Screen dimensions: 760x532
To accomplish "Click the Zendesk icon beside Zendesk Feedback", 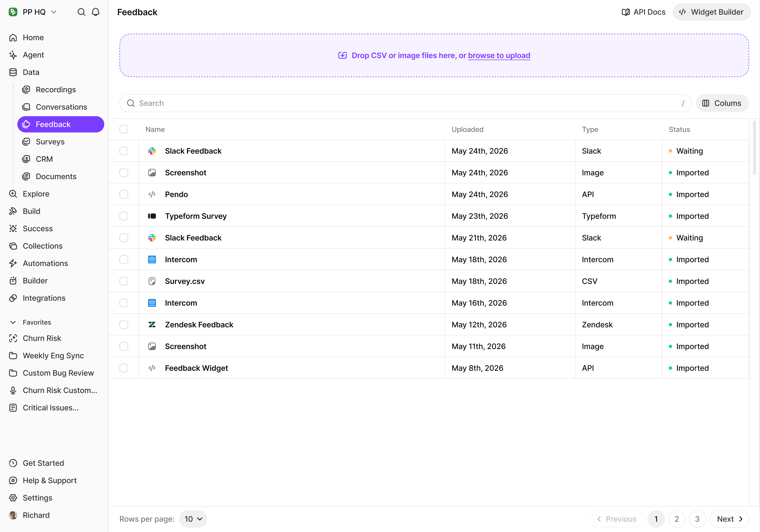I will (152, 325).
